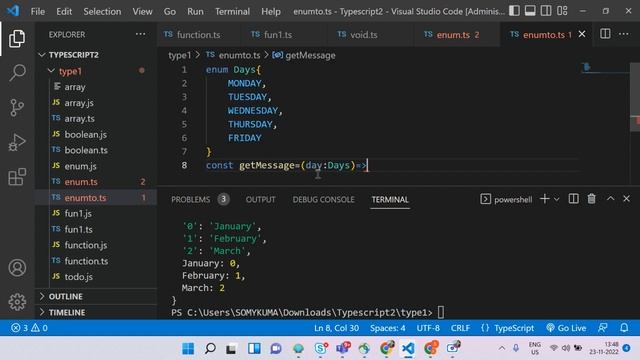Change the CRLF end of line setting

pyautogui.click(x=460, y=328)
